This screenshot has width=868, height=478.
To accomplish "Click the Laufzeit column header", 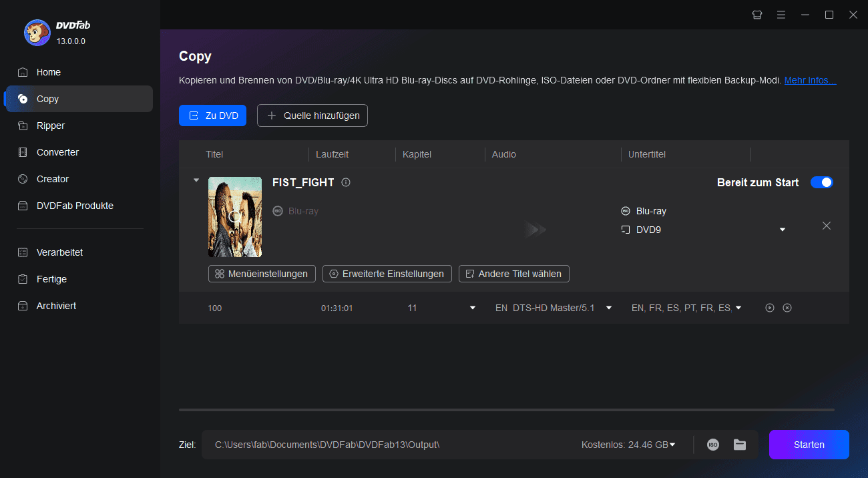I will 333,154.
